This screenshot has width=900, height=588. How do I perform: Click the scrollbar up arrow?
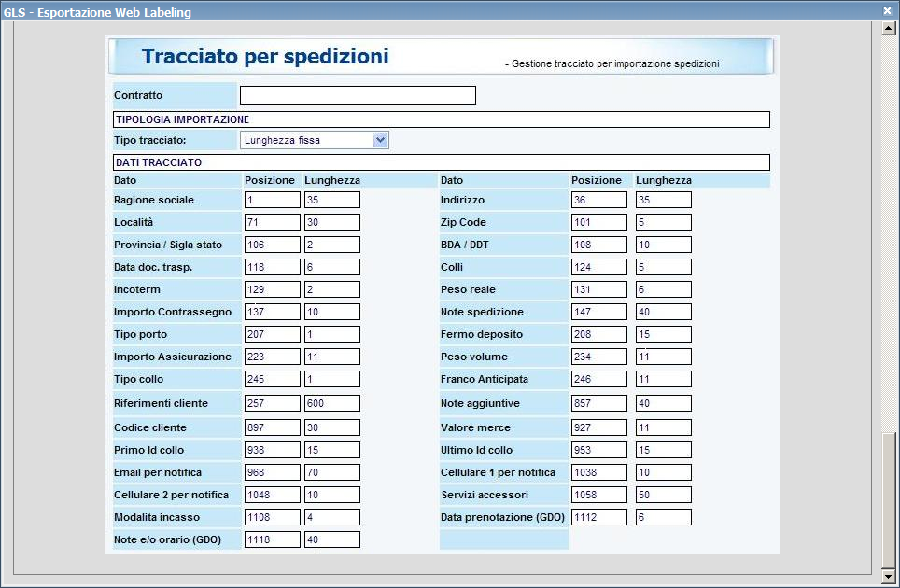[889, 28]
